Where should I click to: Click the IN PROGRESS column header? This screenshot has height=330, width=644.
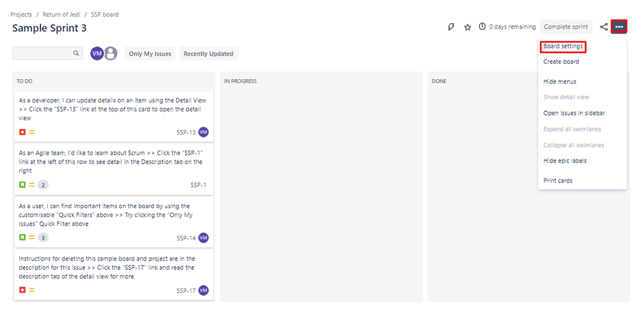[x=240, y=81]
